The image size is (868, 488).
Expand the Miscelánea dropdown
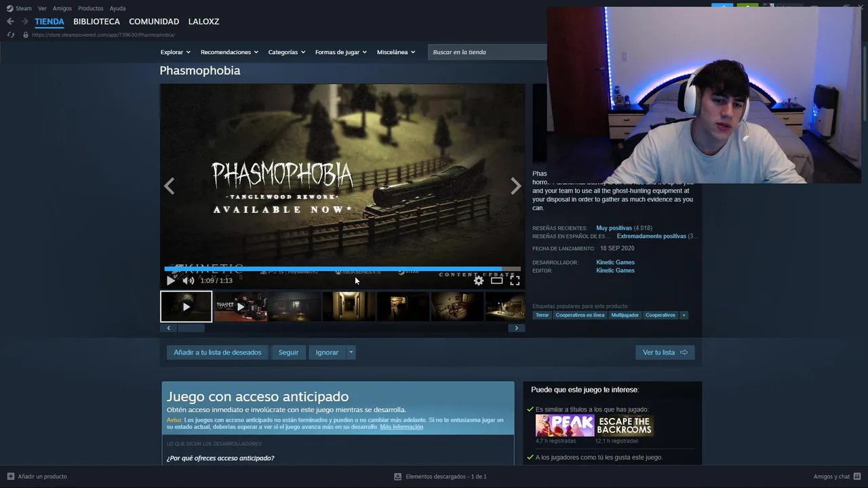(x=396, y=52)
